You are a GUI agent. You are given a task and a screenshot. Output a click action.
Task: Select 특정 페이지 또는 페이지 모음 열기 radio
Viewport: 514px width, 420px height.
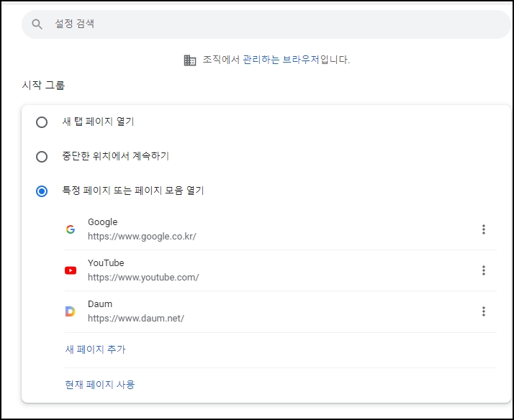click(x=42, y=191)
